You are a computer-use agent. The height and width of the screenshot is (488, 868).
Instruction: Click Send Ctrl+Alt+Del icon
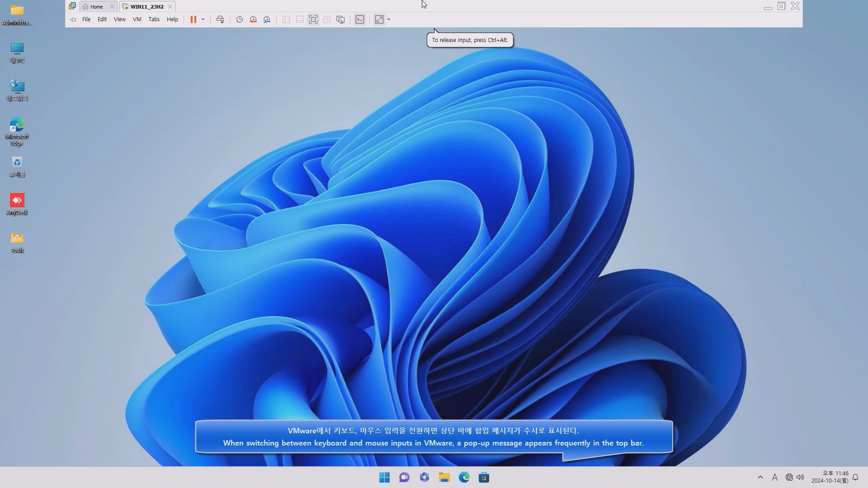point(220,19)
